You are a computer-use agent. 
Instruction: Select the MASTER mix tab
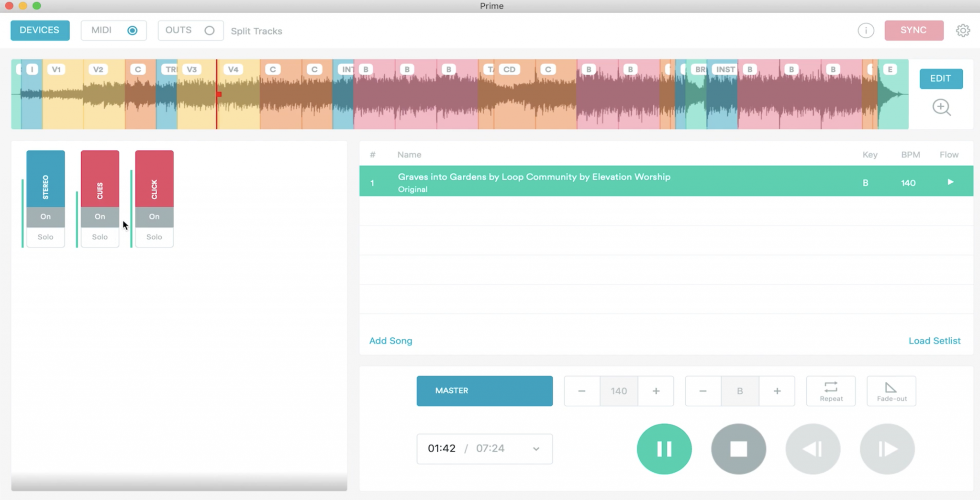[484, 390]
